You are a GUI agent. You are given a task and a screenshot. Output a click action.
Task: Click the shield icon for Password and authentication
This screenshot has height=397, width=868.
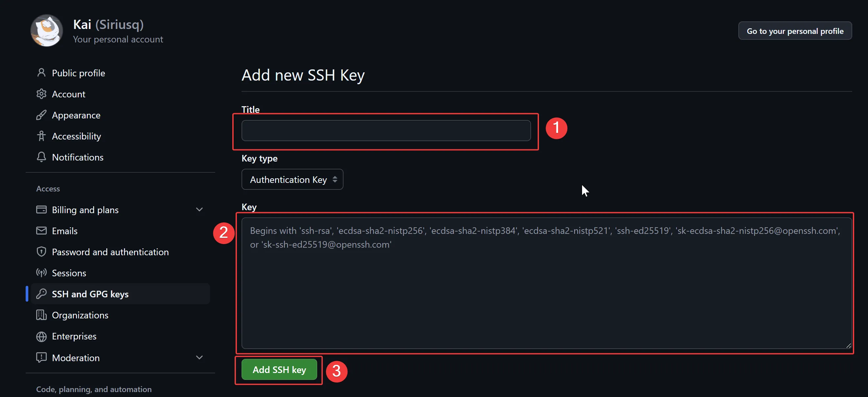coord(41,252)
